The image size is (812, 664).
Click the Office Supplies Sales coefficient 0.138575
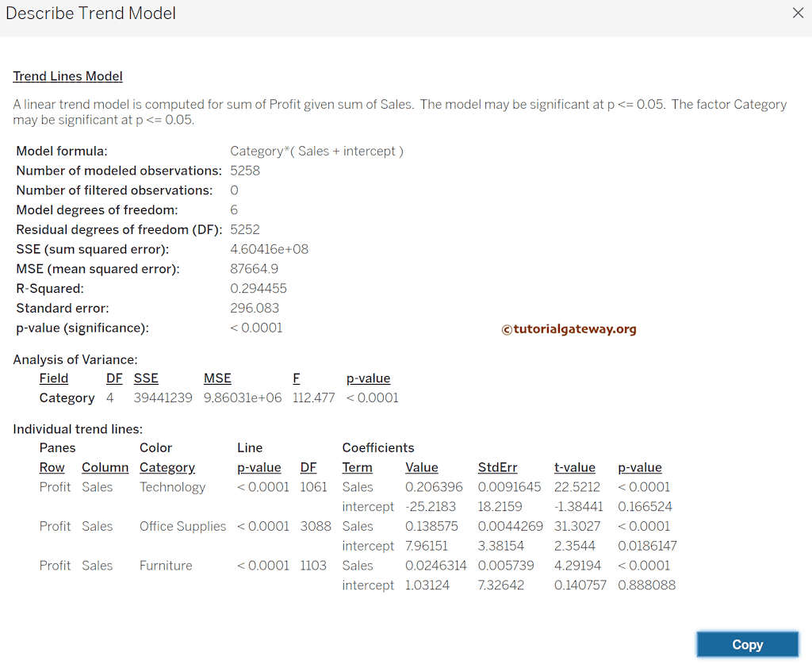pos(432,526)
